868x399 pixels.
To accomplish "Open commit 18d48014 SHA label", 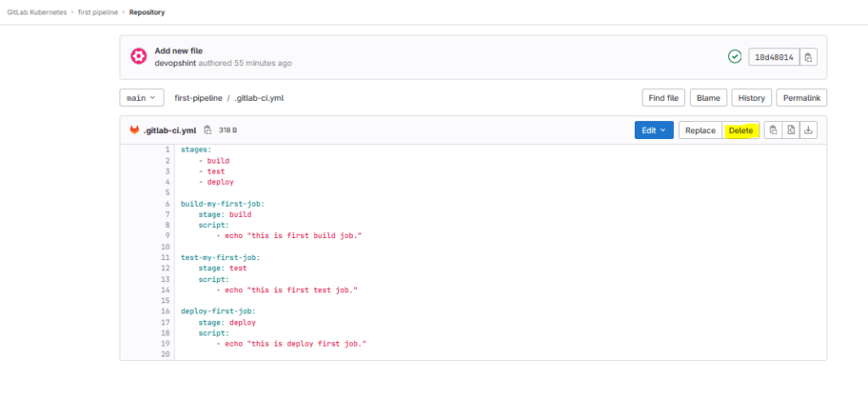I will pyautogui.click(x=774, y=57).
